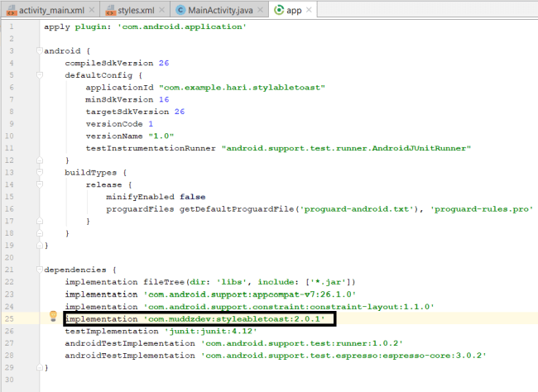The height and width of the screenshot is (392, 538).
Task: Click the Java class icon on MainActivity.java tab
Action: 180,10
